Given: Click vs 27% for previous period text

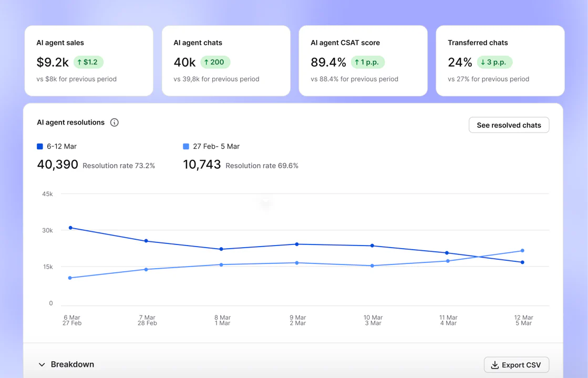Looking at the screenshot, I should (489, 79).
